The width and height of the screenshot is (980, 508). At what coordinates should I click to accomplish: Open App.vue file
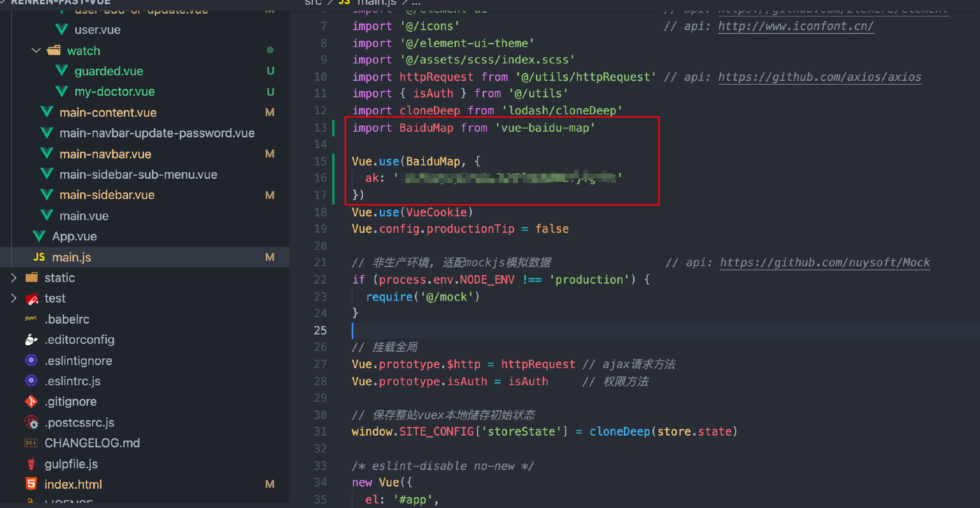74,236
